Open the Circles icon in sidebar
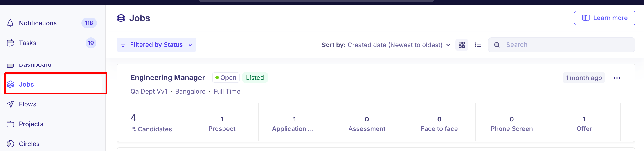 pos(10,144)
